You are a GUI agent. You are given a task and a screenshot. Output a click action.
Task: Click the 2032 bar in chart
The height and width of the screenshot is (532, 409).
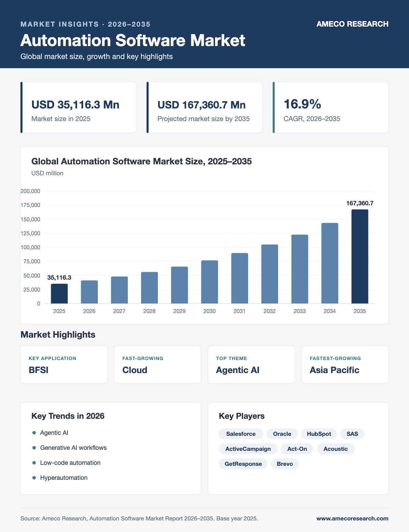[270, 274]
